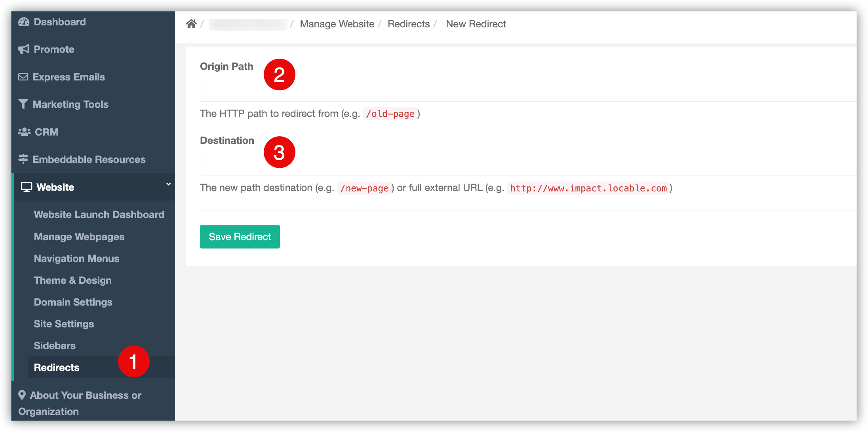Open Redirects in the sidebar
The image size is (868, 432).
57,367
